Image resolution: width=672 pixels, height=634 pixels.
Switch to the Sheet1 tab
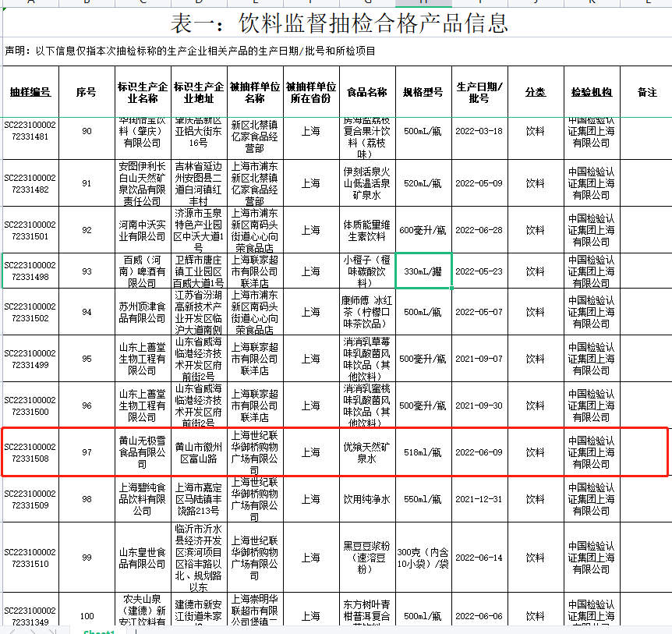pos(99,631)
